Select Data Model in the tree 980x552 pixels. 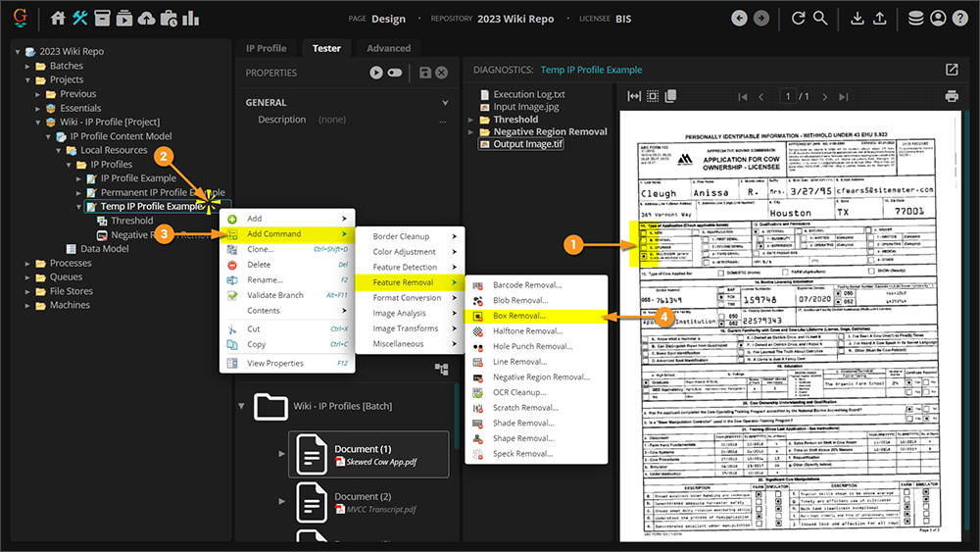[105, 249]
